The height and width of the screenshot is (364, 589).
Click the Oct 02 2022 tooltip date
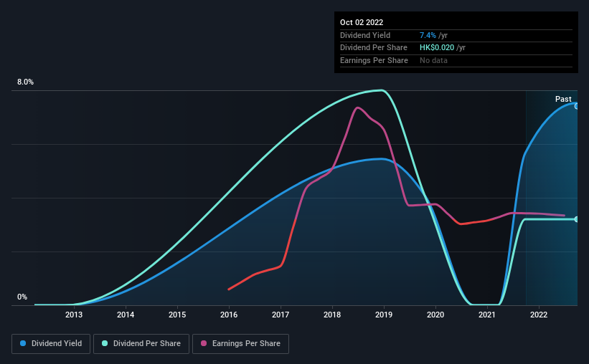(362, 22)
